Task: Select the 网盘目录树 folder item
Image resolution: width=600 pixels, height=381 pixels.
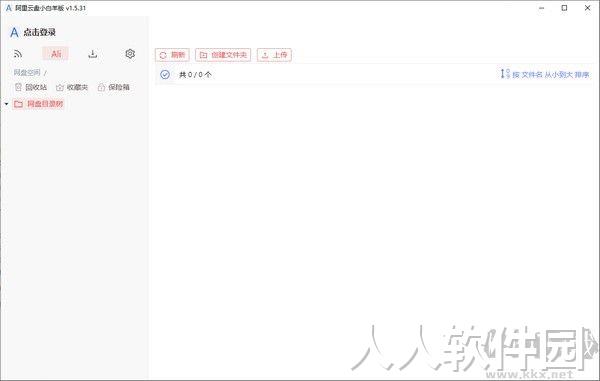Action: 38,104
